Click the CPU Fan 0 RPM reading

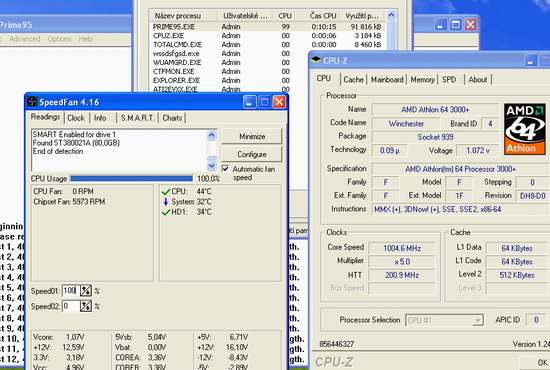pos(63,191)
